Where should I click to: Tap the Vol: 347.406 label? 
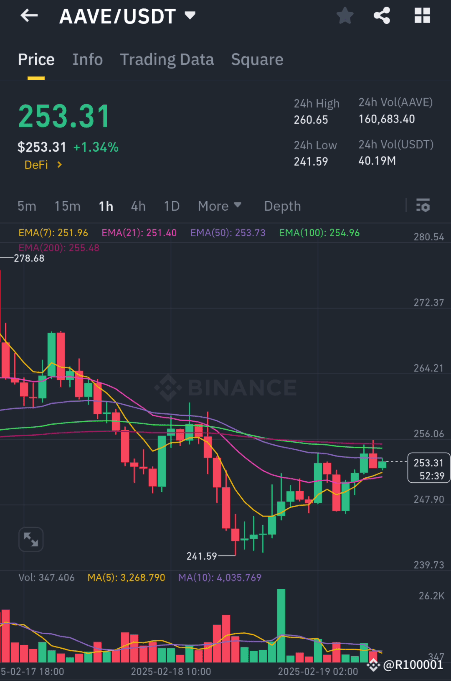coord(46,578)
